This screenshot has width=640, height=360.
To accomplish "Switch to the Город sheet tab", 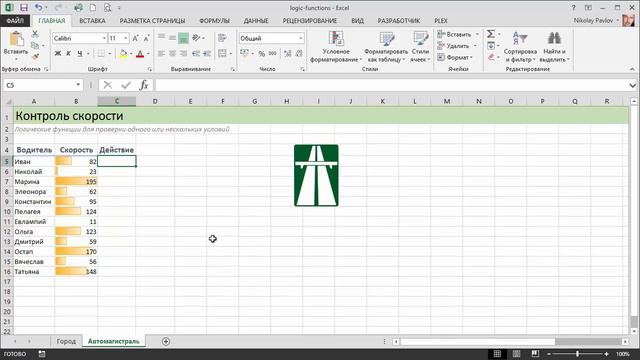I will (66, 341).
